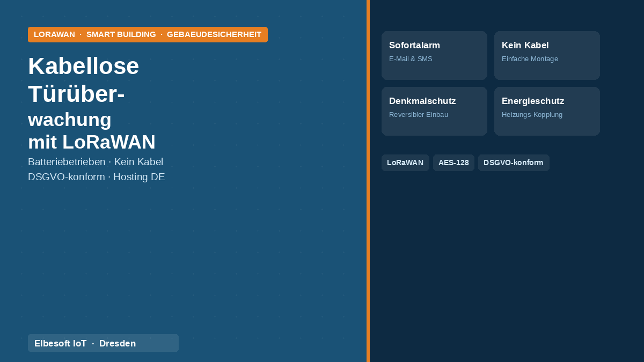Select the Kein Kabel card
Screen dimensions: 644x362
547,55
